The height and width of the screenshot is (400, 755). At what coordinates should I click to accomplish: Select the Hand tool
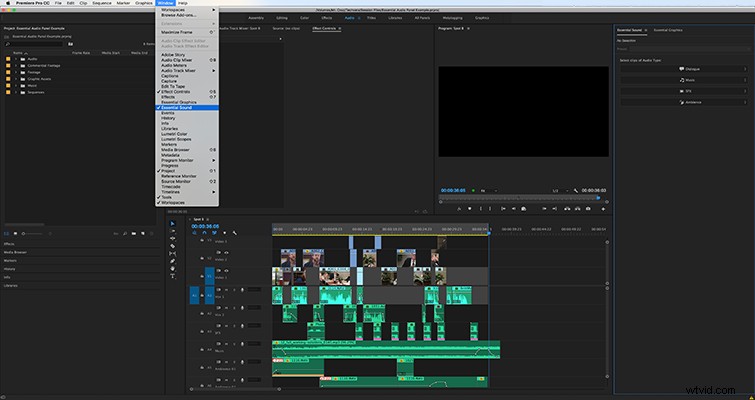(173, 268)
